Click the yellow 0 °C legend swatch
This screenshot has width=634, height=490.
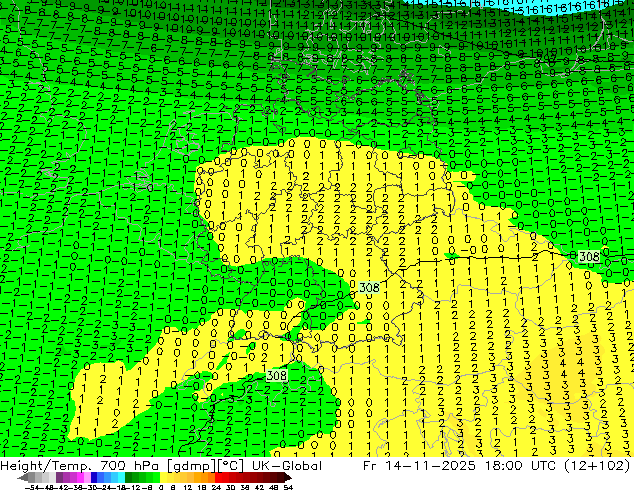[164, 477]
